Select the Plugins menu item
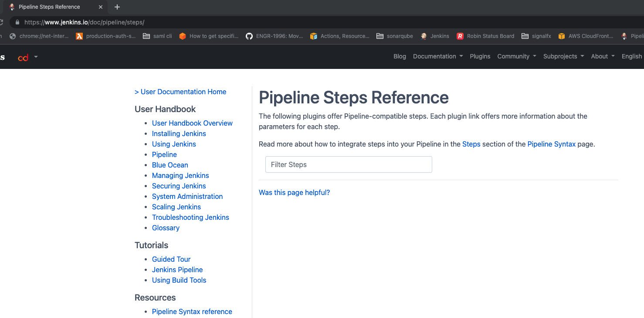Screen dimensions: 644x318 coord(480,56)
